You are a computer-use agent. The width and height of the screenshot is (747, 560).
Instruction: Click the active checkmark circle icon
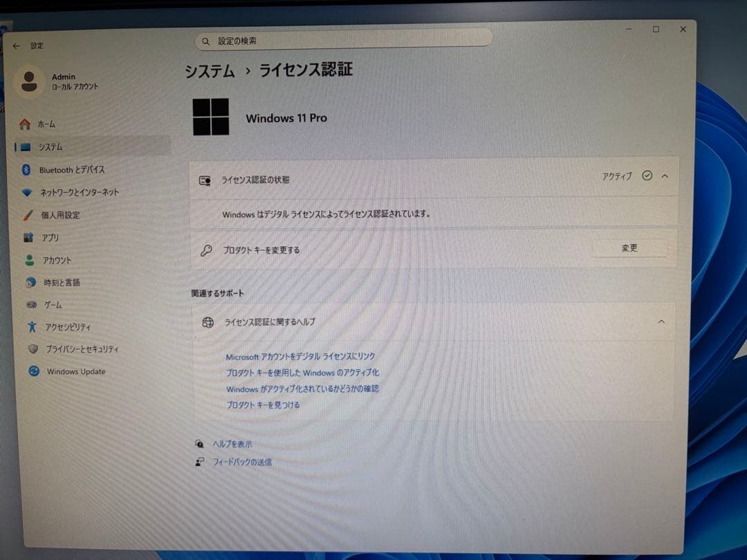tap(647, 176)
